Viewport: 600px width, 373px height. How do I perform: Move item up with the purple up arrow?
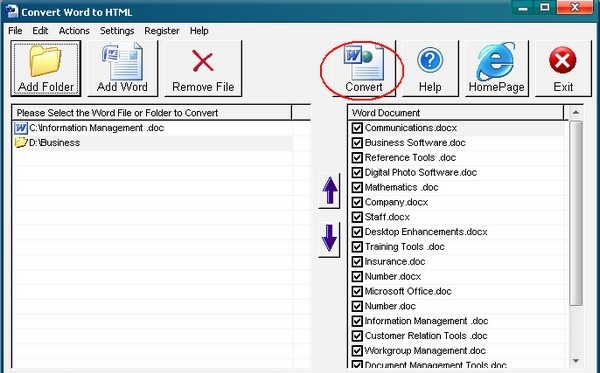(329, 191)
